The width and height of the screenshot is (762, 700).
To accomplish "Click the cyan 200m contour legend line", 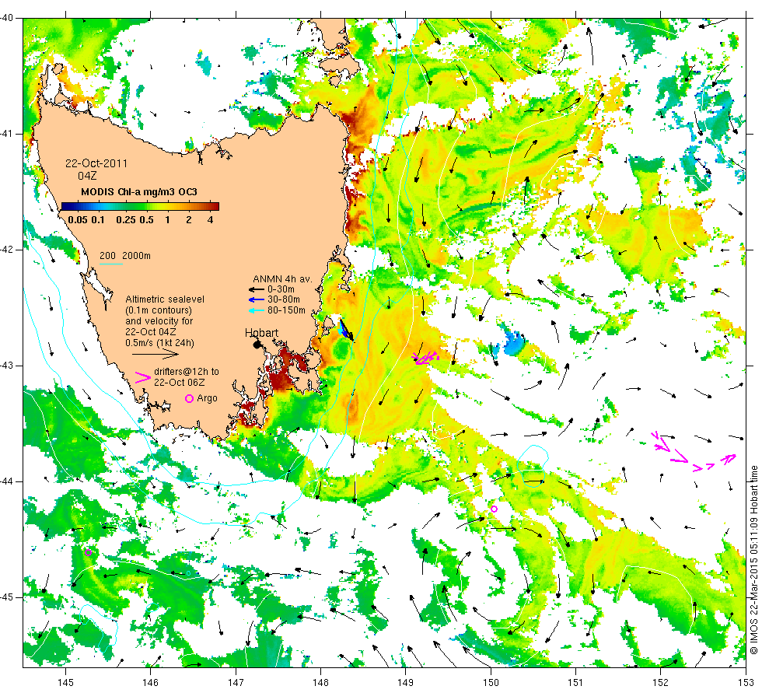I will coord(110,264).
